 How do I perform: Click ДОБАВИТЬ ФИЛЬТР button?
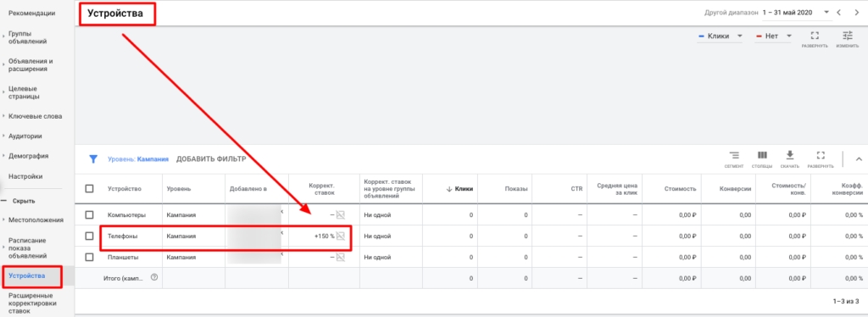[x=211, y=159]
